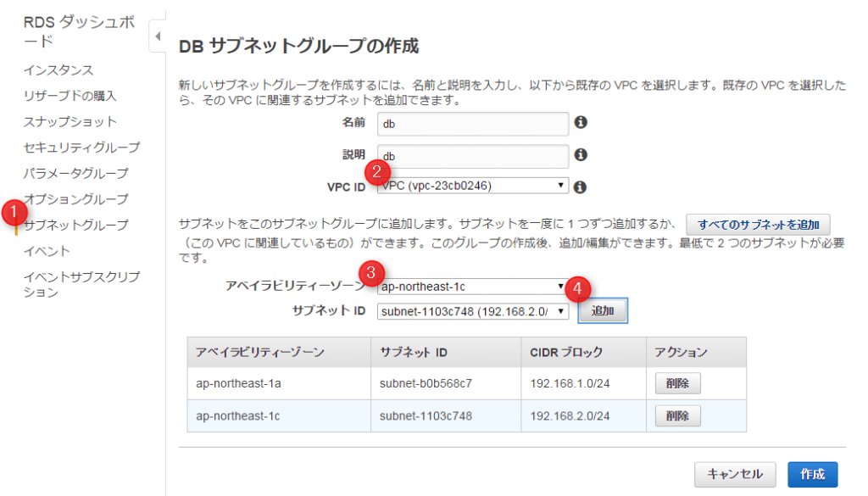868x496 pixels.
Task: Click the キャンセル button
Action: pos(735,474)
